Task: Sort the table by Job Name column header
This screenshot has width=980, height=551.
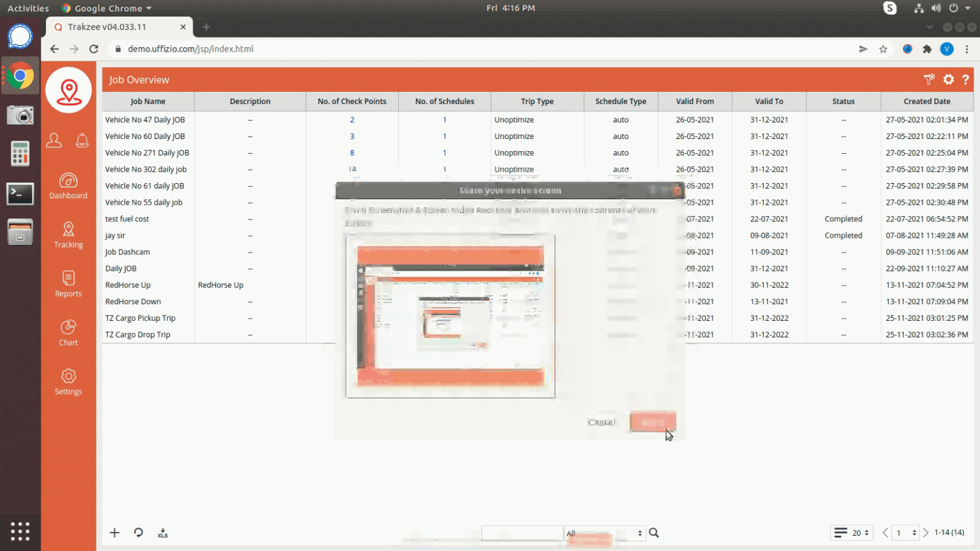Action: tap(148, 101)
